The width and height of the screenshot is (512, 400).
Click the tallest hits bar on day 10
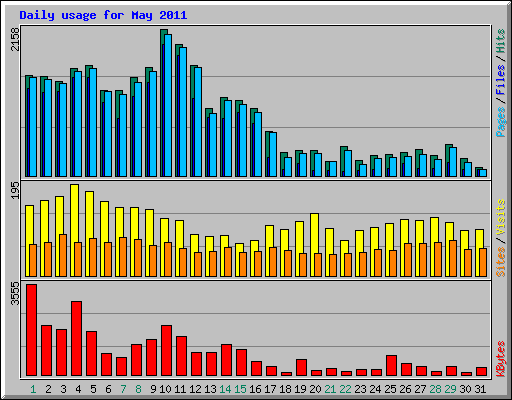pyautogui.click(x=164, y=103)
